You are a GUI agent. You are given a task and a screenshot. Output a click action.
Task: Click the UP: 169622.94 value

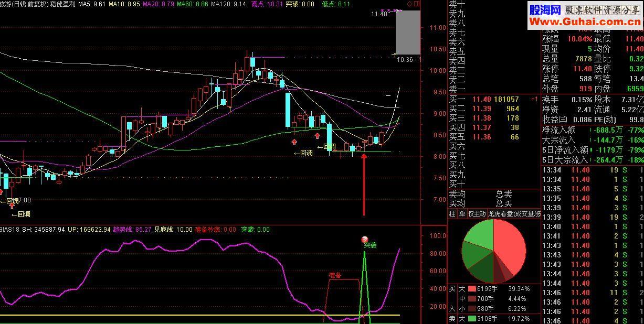point(89,230)
